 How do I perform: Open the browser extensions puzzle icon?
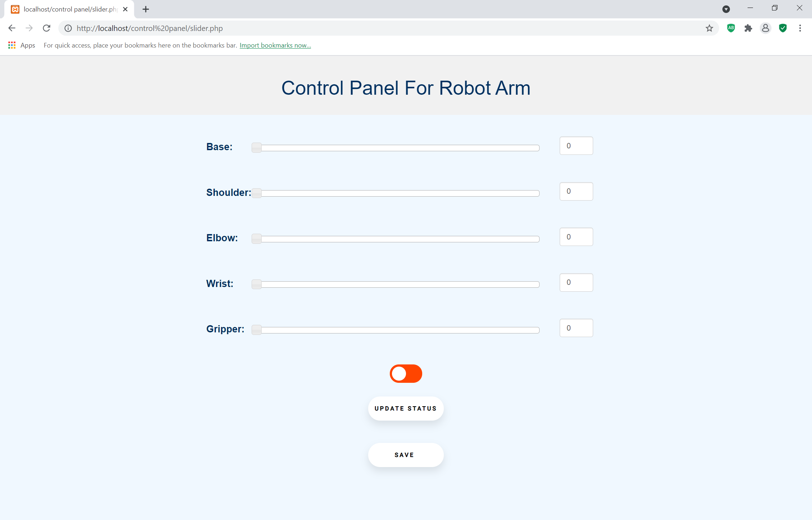[x=748, y=28]
